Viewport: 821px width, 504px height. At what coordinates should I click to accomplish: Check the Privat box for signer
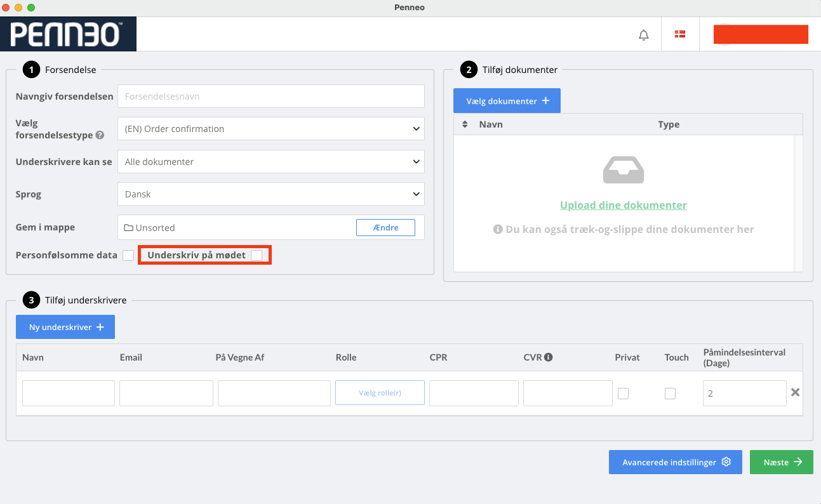point(624,394)
